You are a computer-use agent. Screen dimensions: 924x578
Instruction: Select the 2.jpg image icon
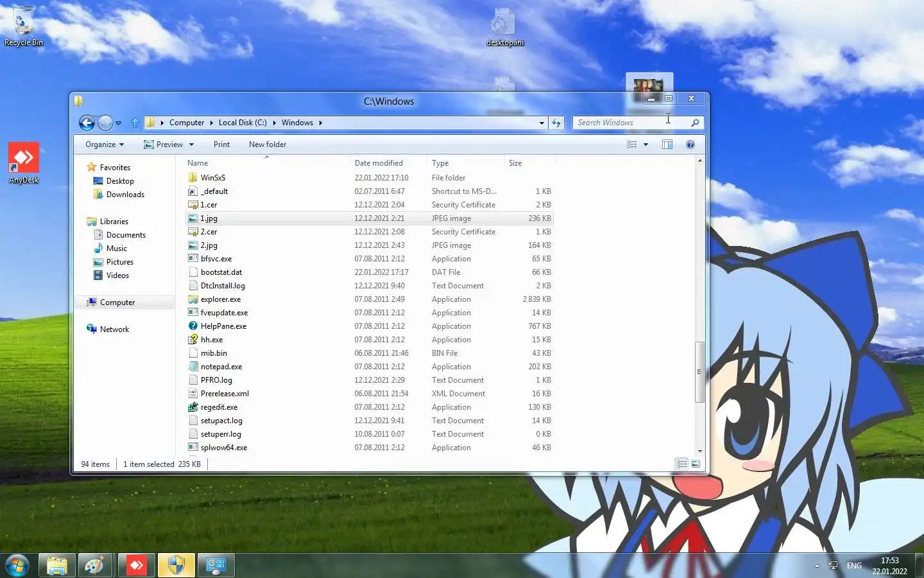point(193,245)
